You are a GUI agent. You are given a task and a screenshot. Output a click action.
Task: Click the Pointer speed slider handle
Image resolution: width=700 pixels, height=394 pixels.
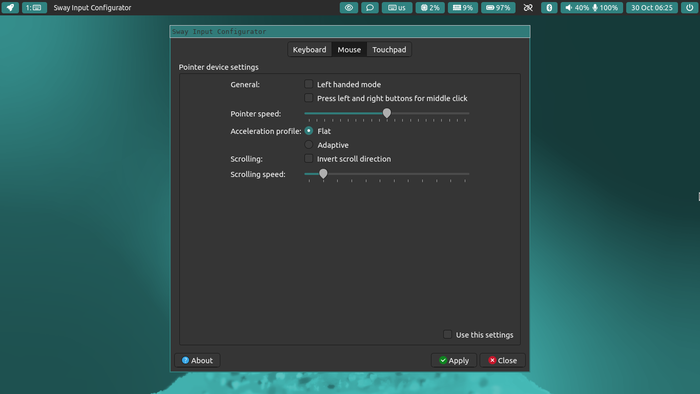coord(387,113)
